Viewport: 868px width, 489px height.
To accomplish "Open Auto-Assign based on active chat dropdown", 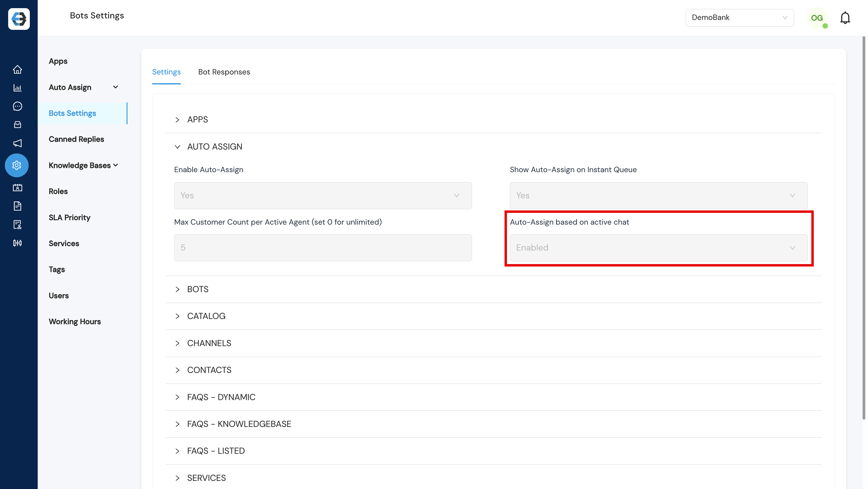I will (658, 248).
